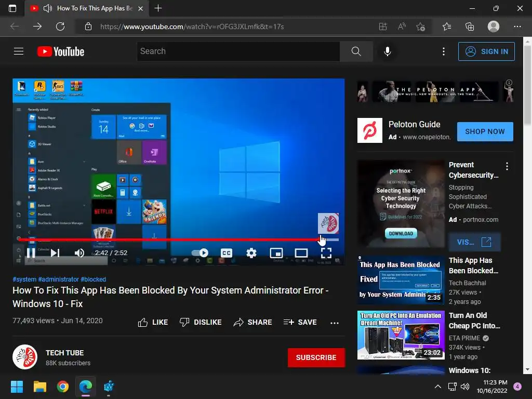Switch to theater mode
The image size is (532, 399).
[301, 253]
